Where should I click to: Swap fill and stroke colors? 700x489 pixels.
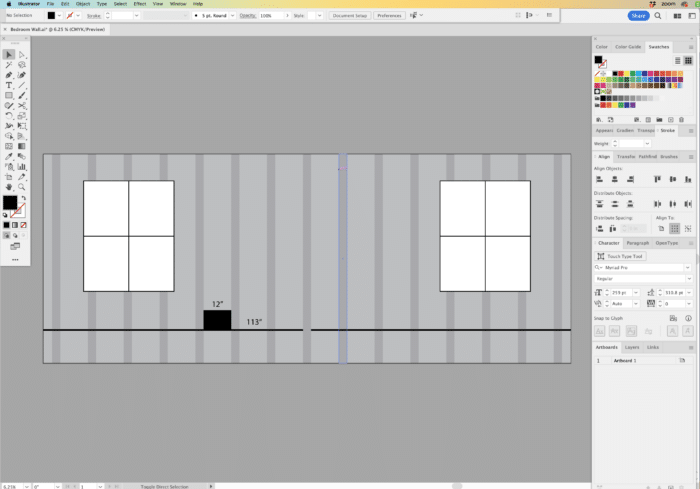click(23, 197)
